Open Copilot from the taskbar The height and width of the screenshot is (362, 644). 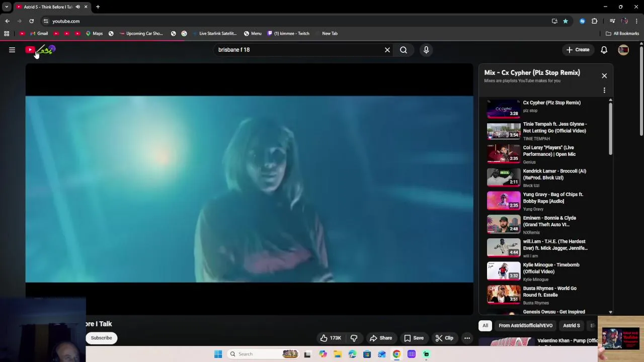click(323, 354)
